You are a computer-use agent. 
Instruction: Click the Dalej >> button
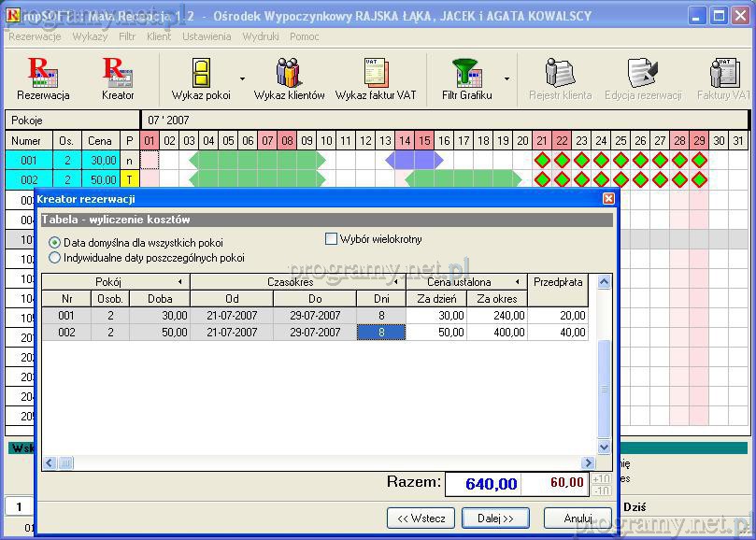(495, 518)
